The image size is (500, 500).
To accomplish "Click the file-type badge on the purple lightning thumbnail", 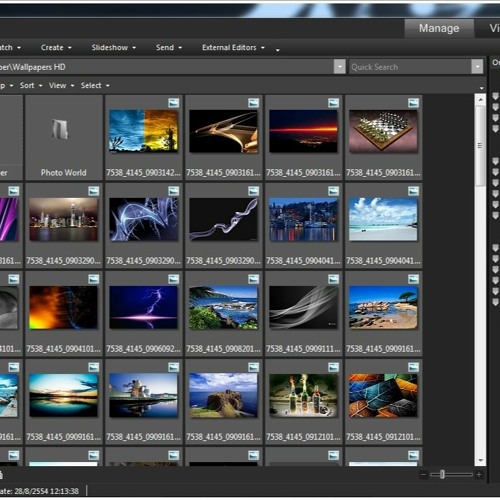I will click(x=174, y=279).
